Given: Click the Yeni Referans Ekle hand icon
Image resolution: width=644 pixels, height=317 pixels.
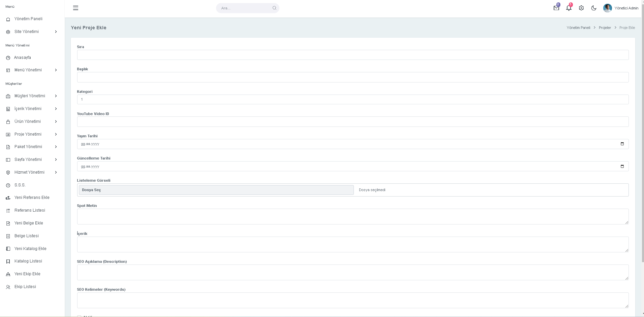Looking at the screenshot, I should click(x=8, y=198).
